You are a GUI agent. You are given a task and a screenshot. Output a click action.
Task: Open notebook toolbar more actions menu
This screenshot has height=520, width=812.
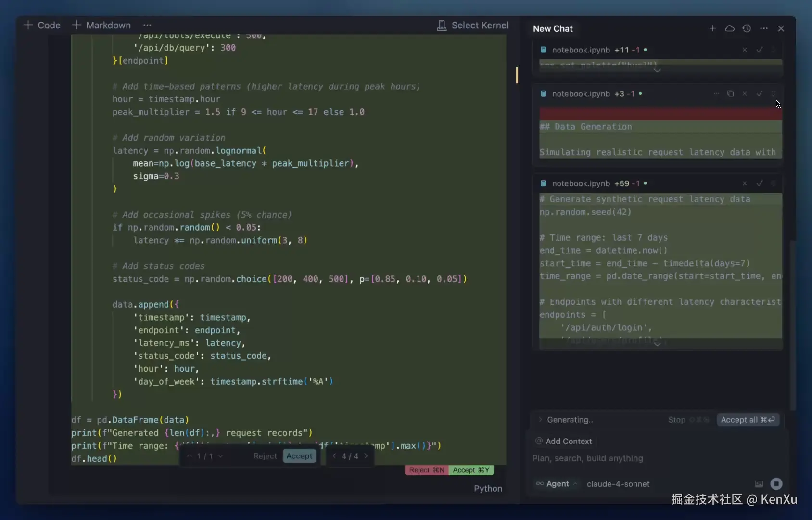tap(147, 25)
